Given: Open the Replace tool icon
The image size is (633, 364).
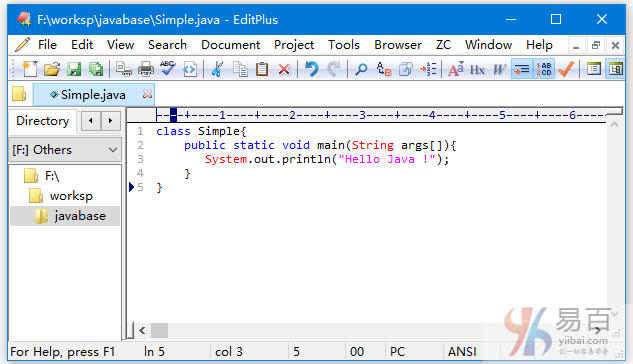Looking at the screenshot, I should [x=384, y=69].
